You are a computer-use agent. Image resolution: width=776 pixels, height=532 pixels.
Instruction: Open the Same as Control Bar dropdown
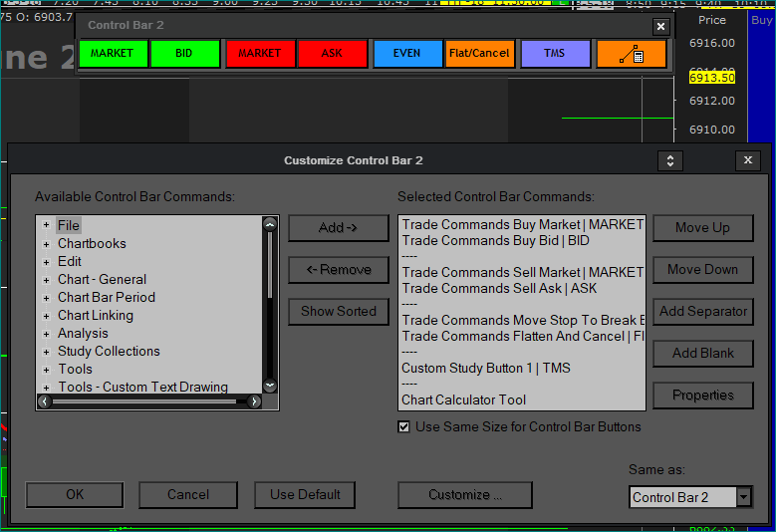[743, 497]
